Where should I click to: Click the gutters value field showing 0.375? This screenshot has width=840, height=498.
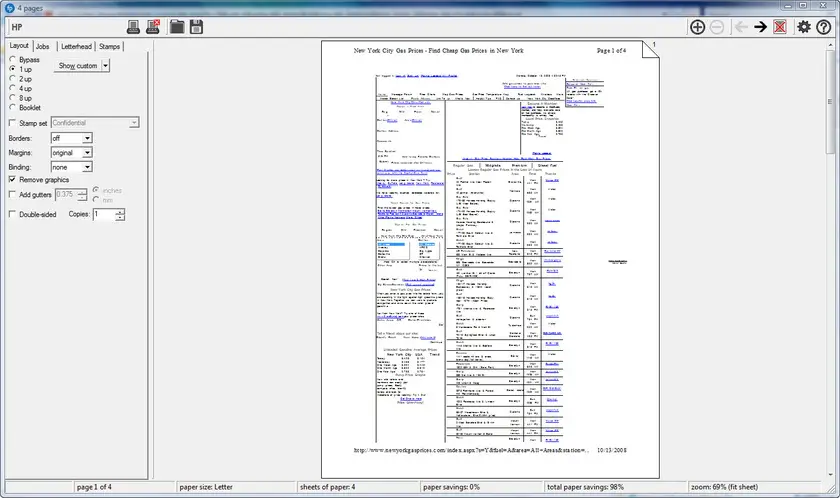66,194
